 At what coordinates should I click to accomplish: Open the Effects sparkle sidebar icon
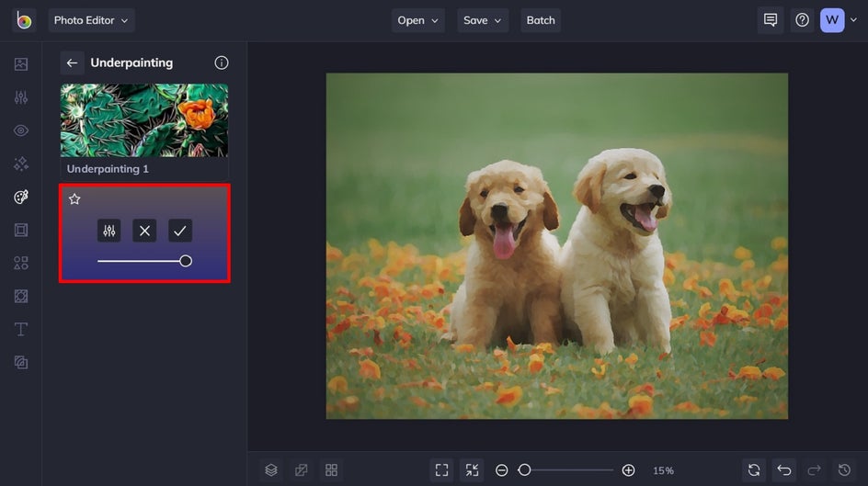point(21,164)
